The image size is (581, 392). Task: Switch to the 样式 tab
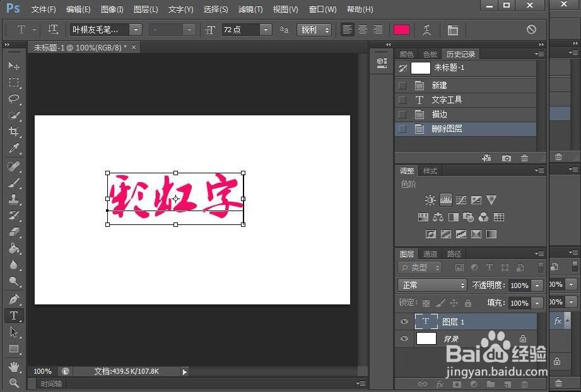(x=430, y=171)
